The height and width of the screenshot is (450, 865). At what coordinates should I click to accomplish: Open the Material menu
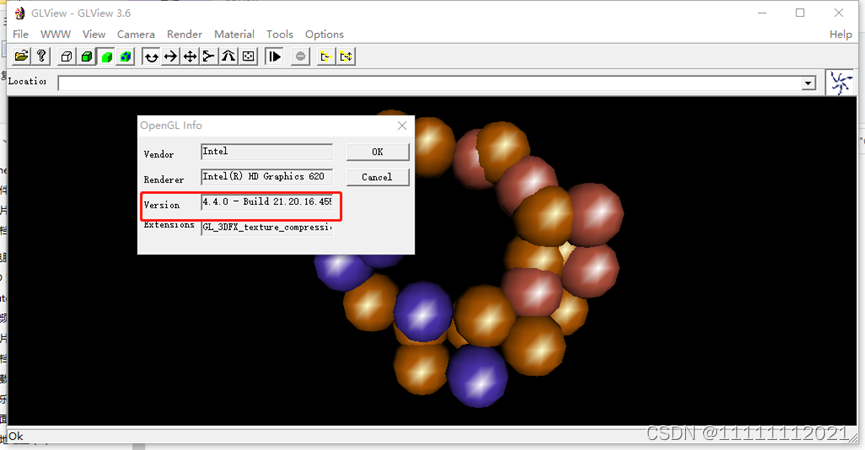click(x=234, y=34)
